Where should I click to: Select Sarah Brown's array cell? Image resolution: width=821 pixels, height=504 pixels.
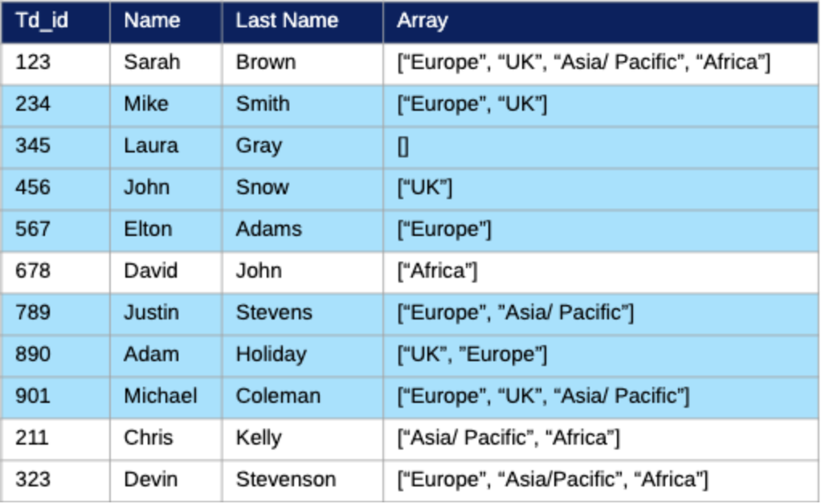point(584,63)
